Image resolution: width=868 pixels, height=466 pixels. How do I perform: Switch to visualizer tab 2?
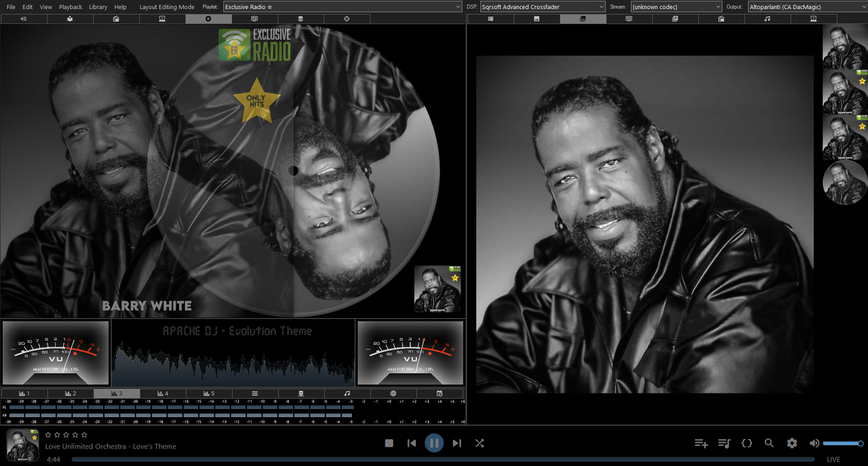[x=70, y=393]
